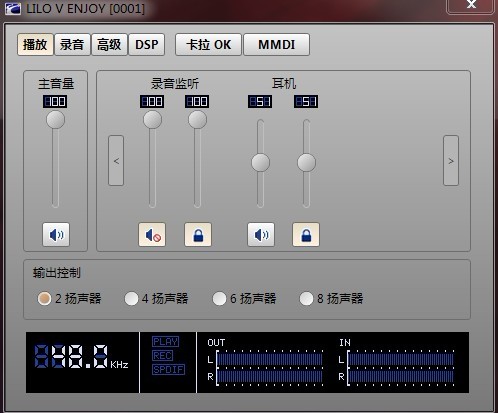Click the 耳机 section label
Viewport: 498px width, 413px height.
click(284, 83)
